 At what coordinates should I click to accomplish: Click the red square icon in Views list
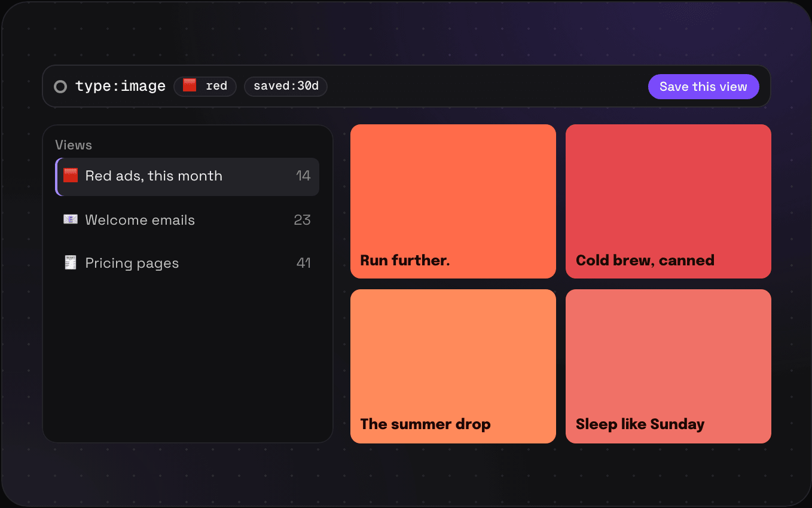[x=71, y=176]
